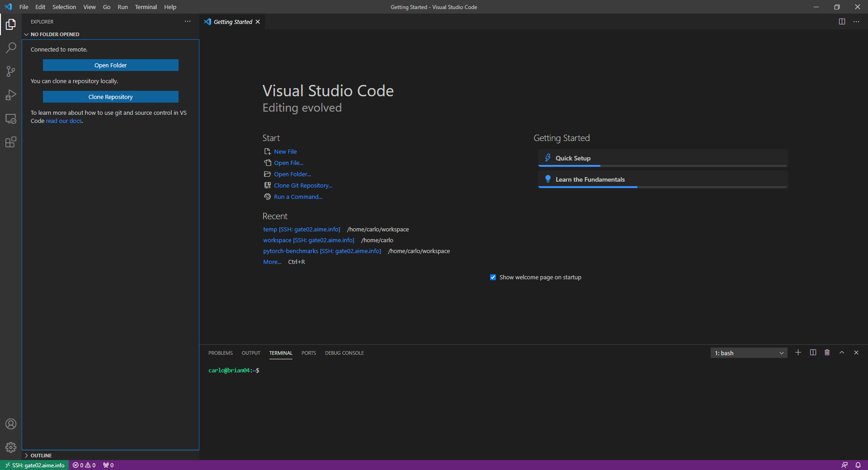Expand the OUTLINE section

[x=111, y=456]
